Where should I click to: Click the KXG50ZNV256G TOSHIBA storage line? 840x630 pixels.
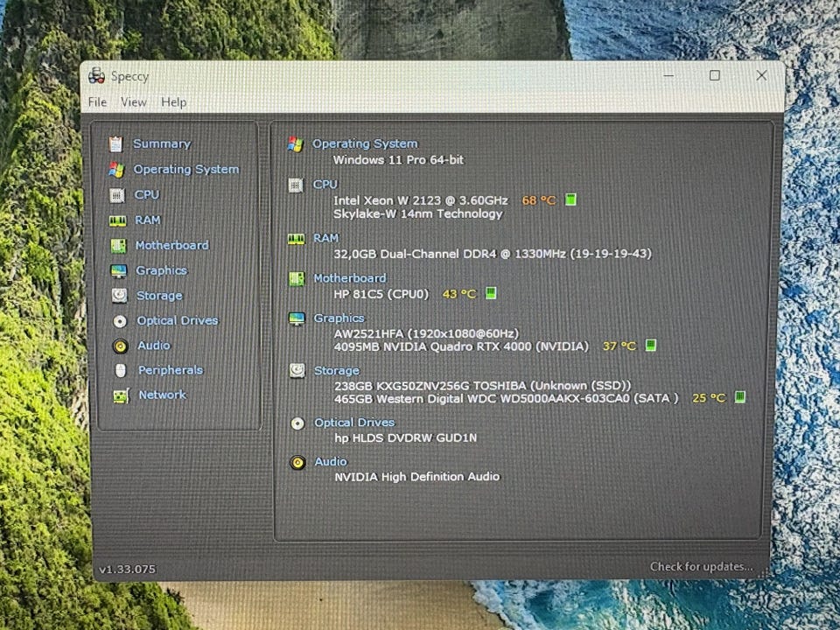[483, 386]
